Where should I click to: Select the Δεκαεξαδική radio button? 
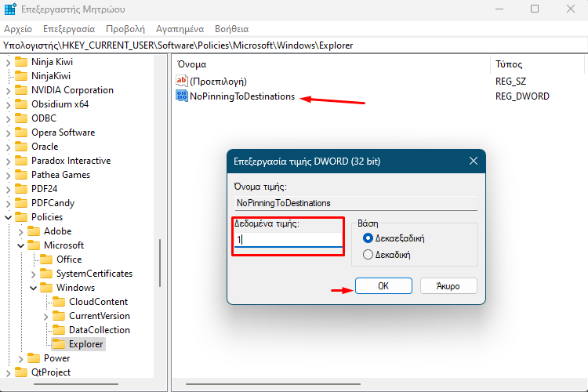tap(368, 238)
